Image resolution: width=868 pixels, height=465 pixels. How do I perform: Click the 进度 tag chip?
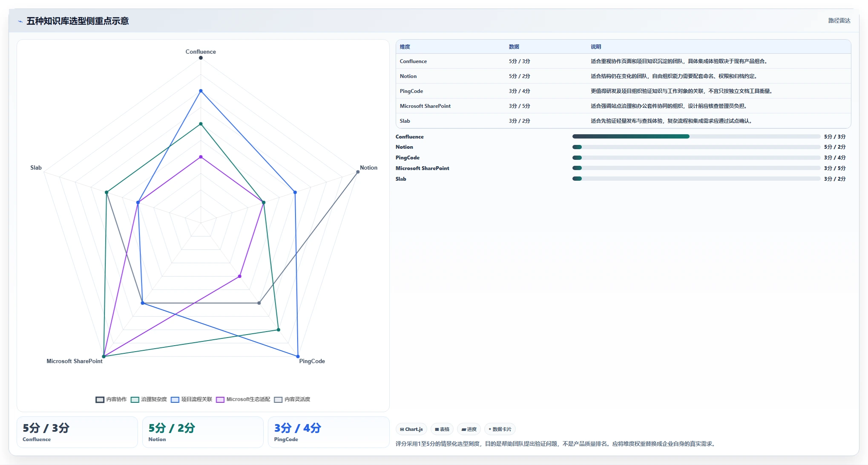click(469, 429)
